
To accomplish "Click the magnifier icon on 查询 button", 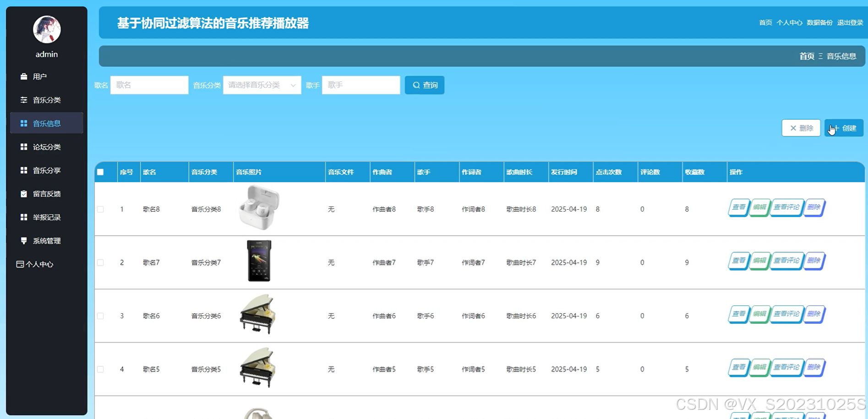I will pos(416,85).
